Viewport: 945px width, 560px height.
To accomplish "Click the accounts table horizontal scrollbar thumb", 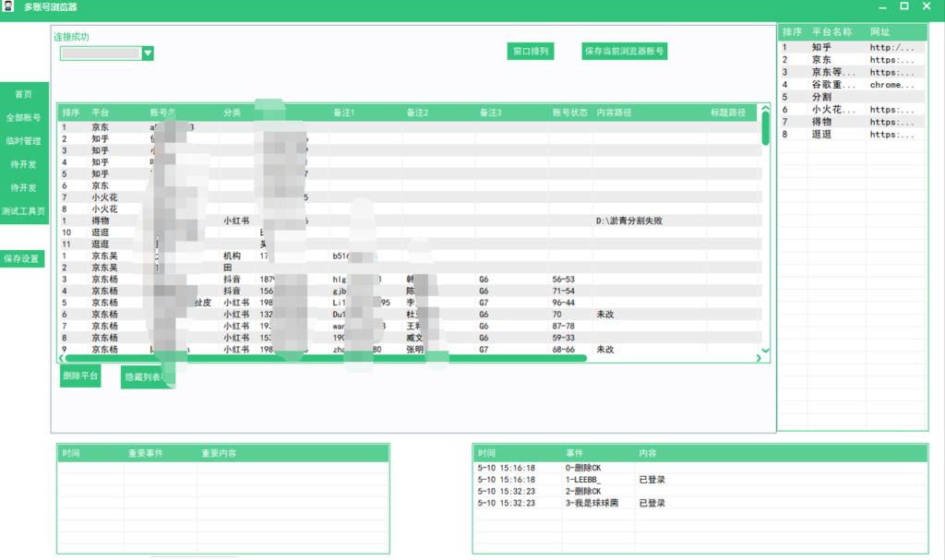I will pos(326,358).
